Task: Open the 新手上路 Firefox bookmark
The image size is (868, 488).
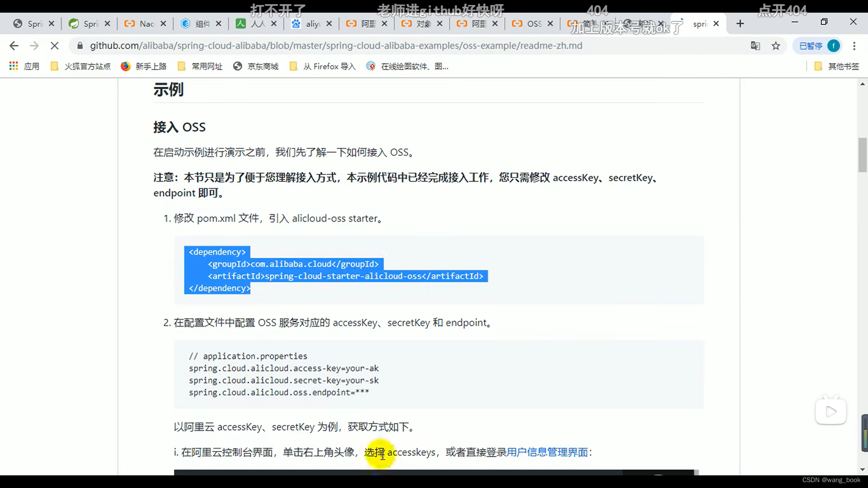Action: click(x=144, y=66)
